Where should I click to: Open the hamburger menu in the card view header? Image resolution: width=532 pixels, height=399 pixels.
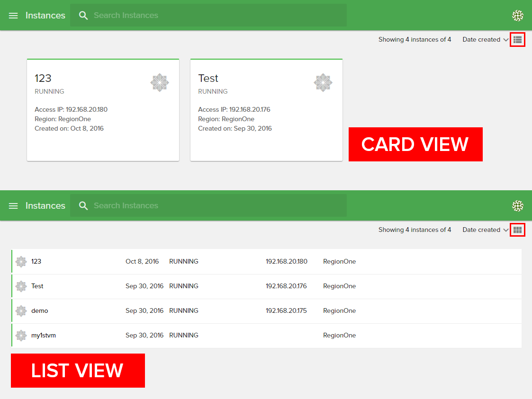coord(13,16)
